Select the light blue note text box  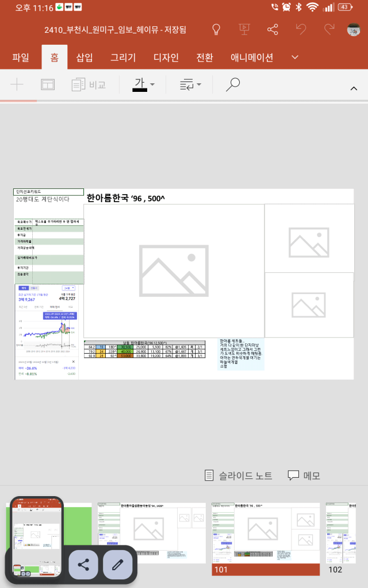click(x=241, y=354)
